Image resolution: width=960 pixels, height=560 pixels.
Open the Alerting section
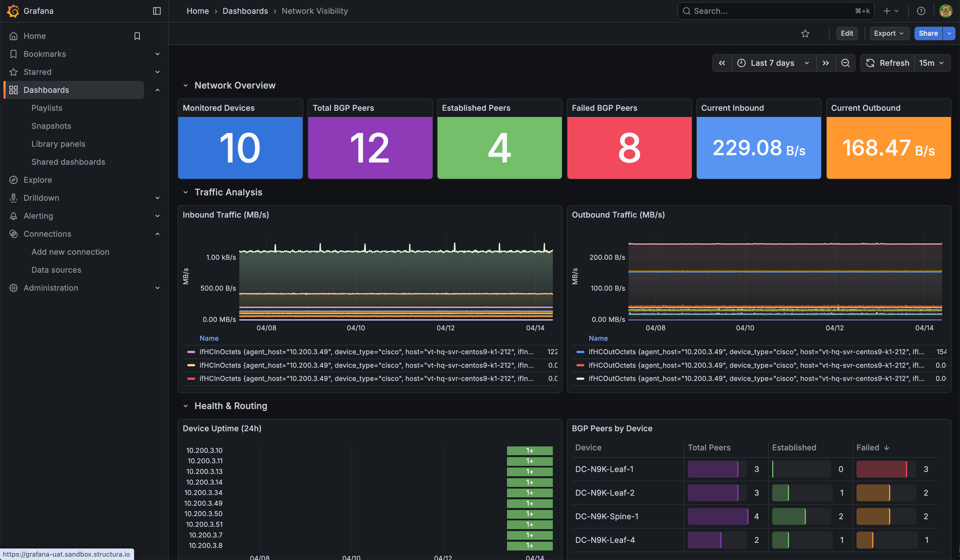coord(38,216)
